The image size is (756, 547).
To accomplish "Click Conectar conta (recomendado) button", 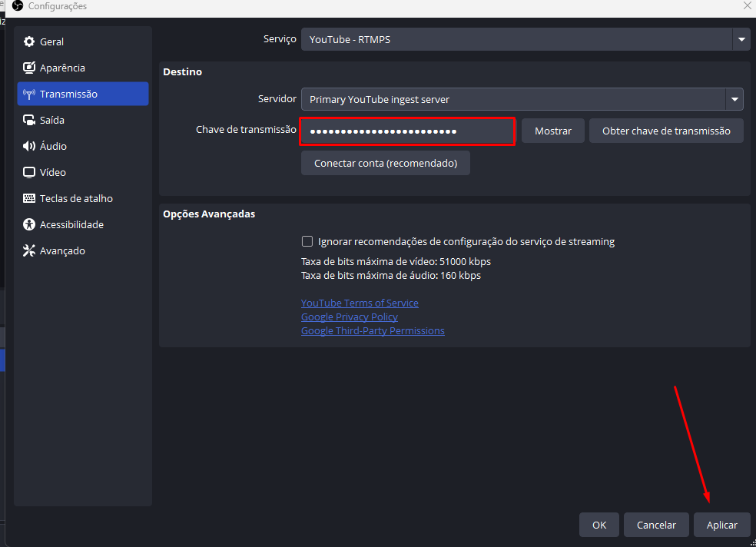I will point(386,164).
